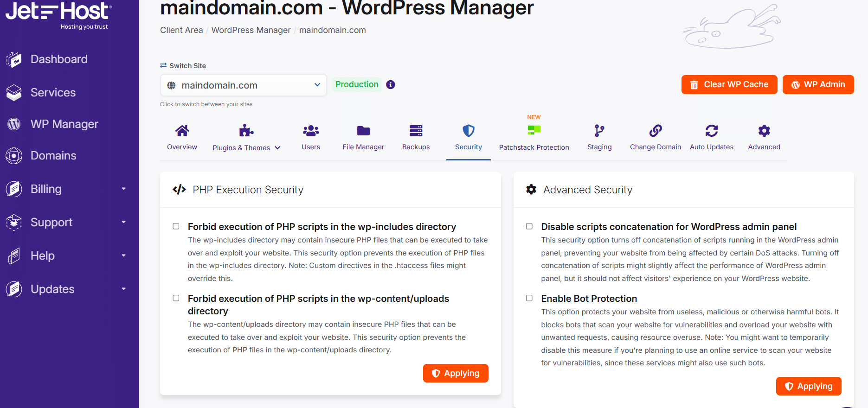The image size is (868, 408).
Task: Click the Switch Site arrows icon
Action: point(163,65)
